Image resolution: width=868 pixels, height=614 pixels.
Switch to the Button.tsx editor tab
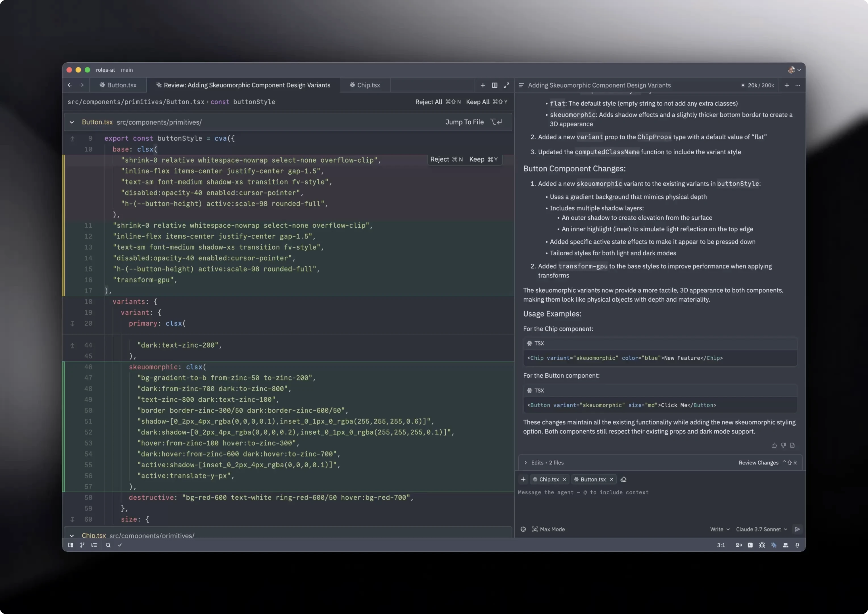118,85
